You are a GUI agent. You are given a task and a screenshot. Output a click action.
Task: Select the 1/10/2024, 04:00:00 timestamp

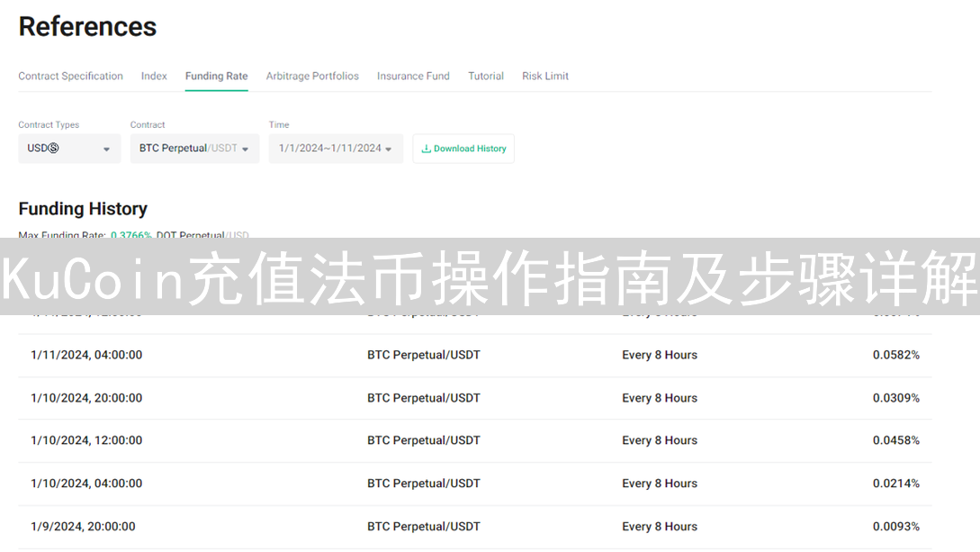(87, 484)
